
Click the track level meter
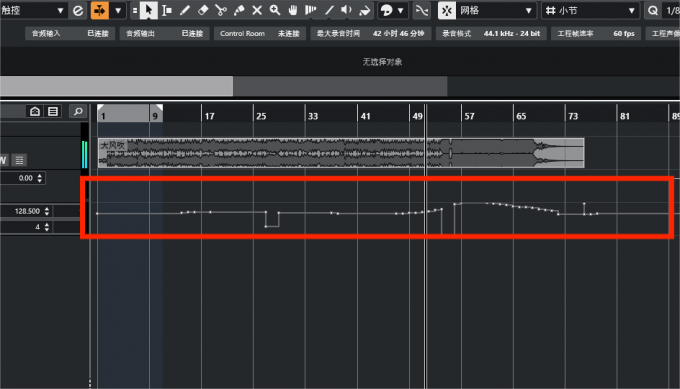pos(85,154)
